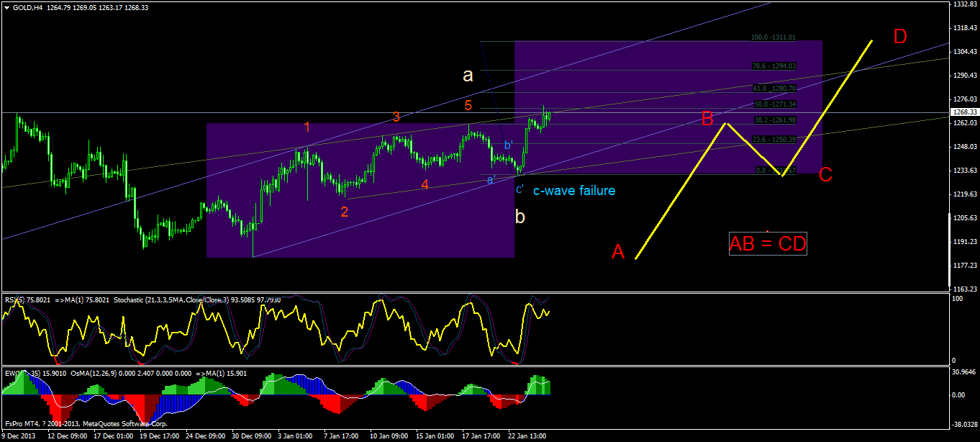
Task: Click price axis value 1219.63
Action: coord(964,194)
